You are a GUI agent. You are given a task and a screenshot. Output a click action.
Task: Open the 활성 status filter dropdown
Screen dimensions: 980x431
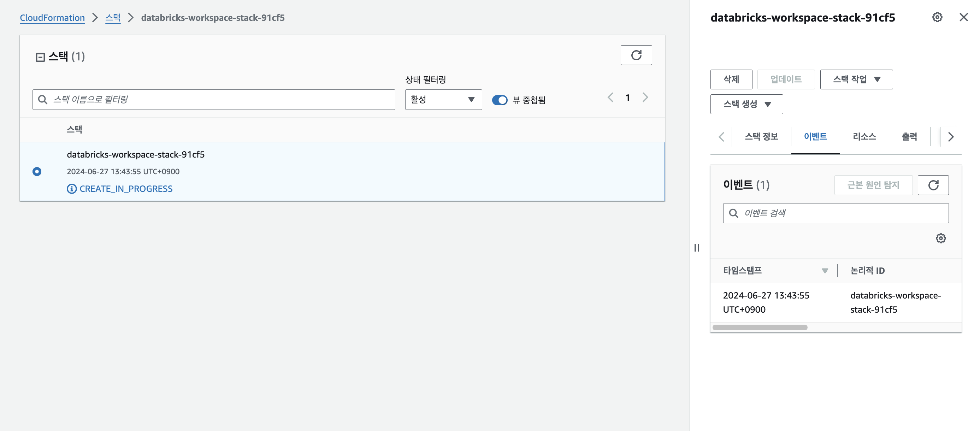coord(443,100)
